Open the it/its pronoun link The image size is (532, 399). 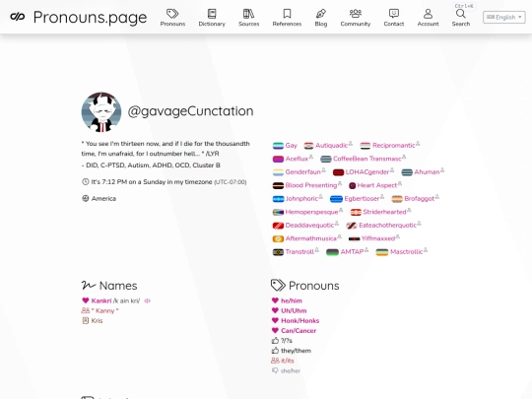[288, 361]
